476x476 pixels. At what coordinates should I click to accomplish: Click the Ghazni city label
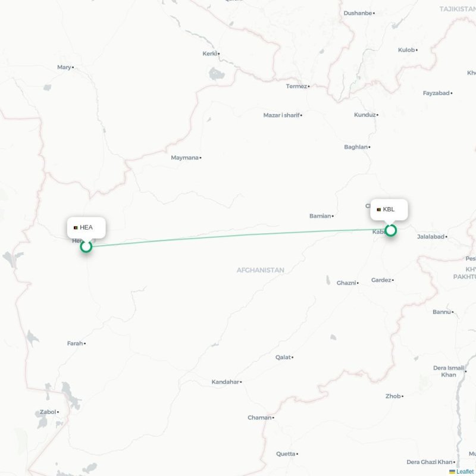tap(346, 283)
